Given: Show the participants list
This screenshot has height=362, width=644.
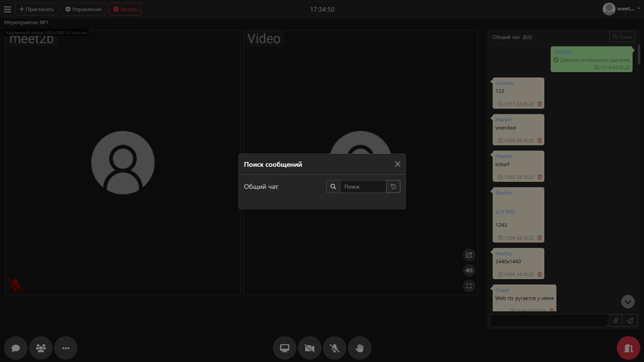Looking at the screenshot, I should click(41, 348).
